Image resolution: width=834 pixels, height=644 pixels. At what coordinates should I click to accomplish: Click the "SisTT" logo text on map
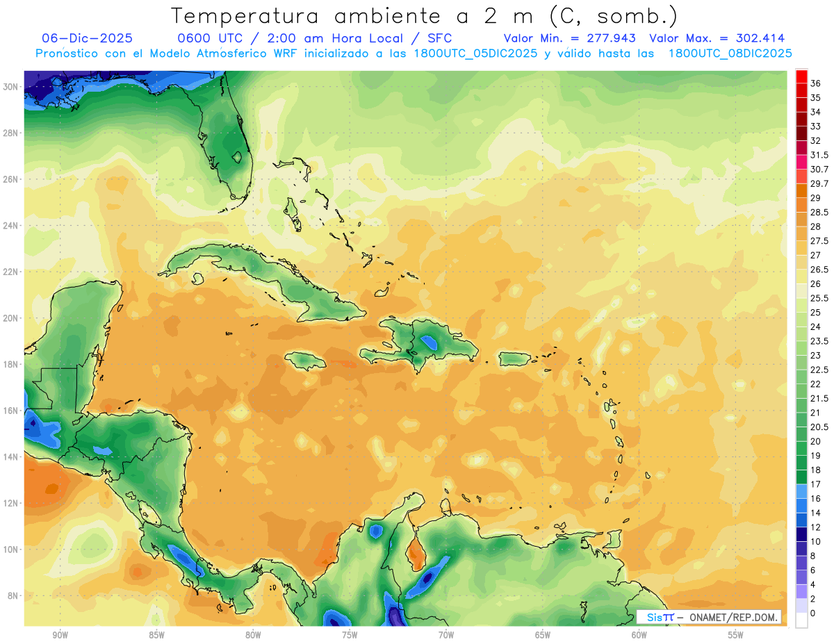660,617
